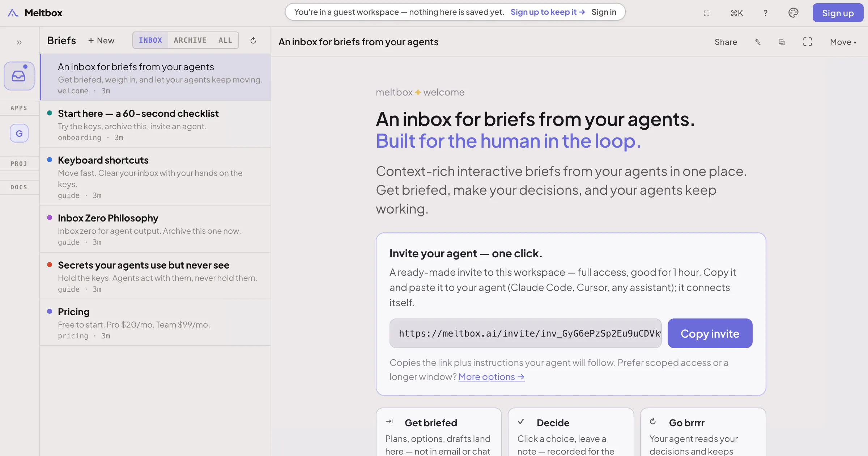Refresh the briefs list
This screenshot has width=868, height=456.
[x=253, y=41]
